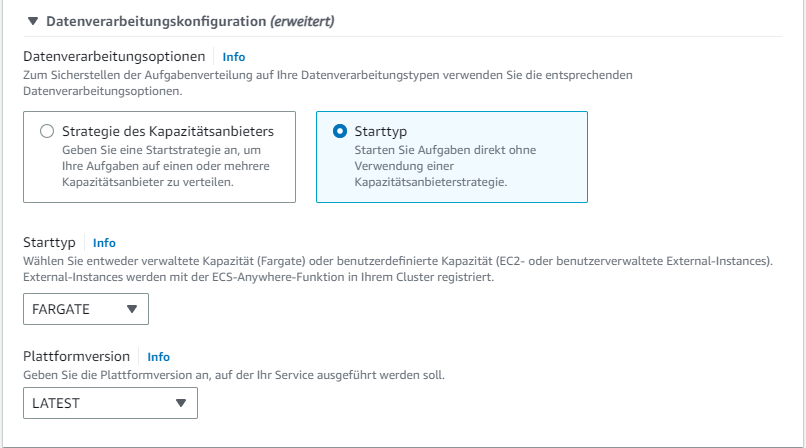Select the Strategie des Kapazitätsanbieters radio button
This screenshot has width=806, height=448.
pyautogui.click(x=46, y=131)
